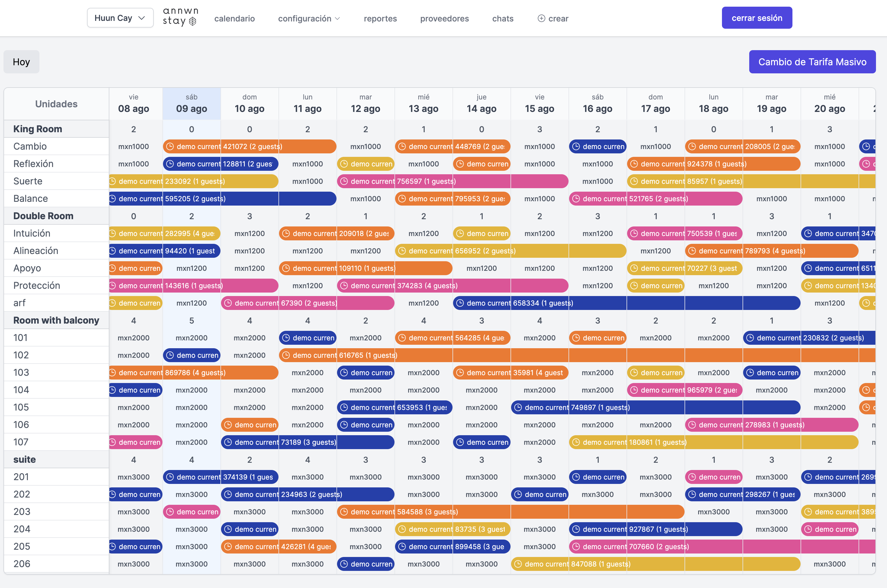The height and width of the screenshot is (588, 887).
Task: Click the clock icon on reservation 421072
Action: click(x=171, y=147)
